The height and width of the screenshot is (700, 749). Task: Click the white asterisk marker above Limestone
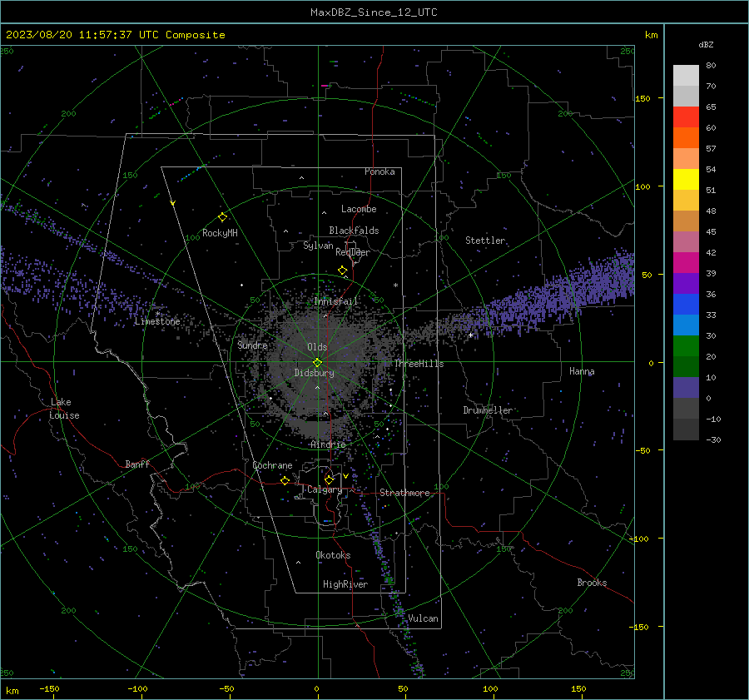pos(157,314)
